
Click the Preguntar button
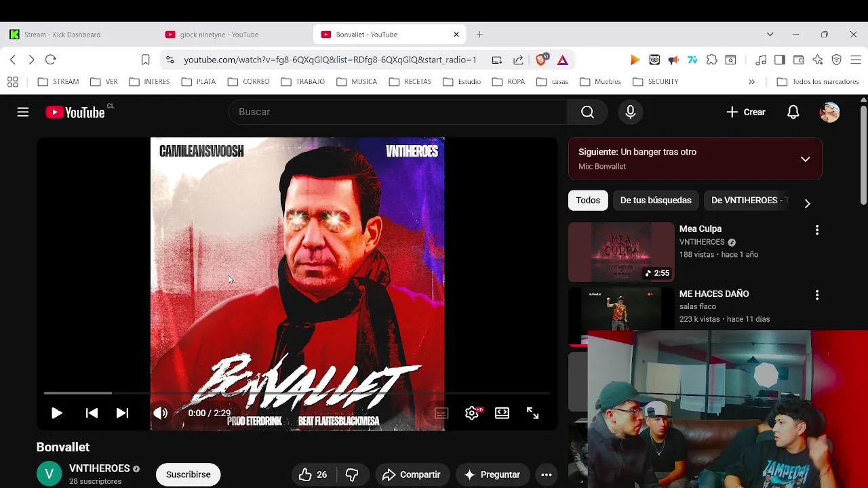click(x=492, y=474)
